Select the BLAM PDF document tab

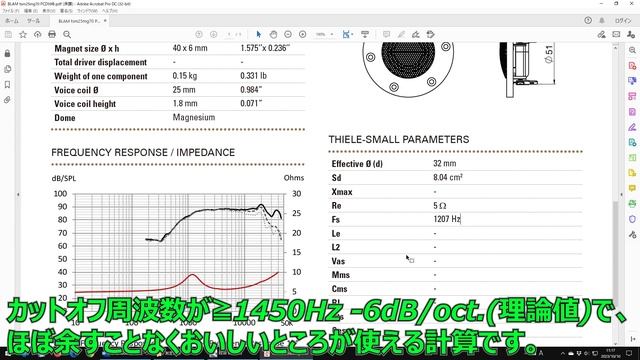click(79, 21)
